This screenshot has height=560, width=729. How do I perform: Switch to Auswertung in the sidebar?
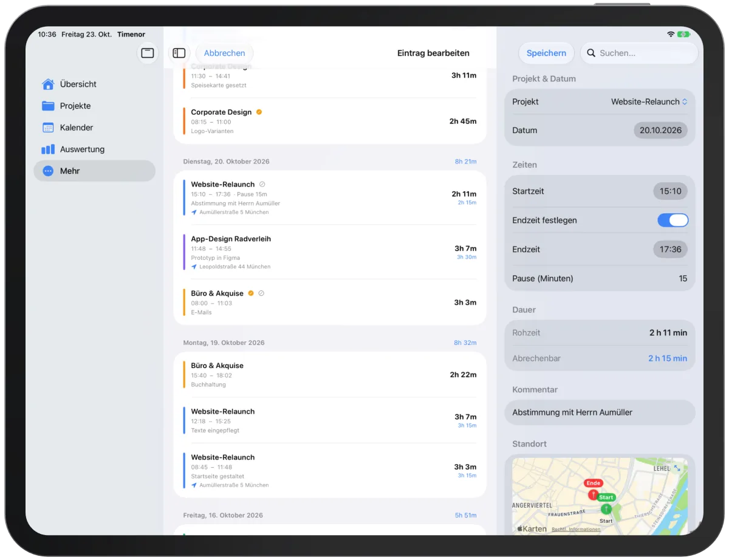[94, 149]
